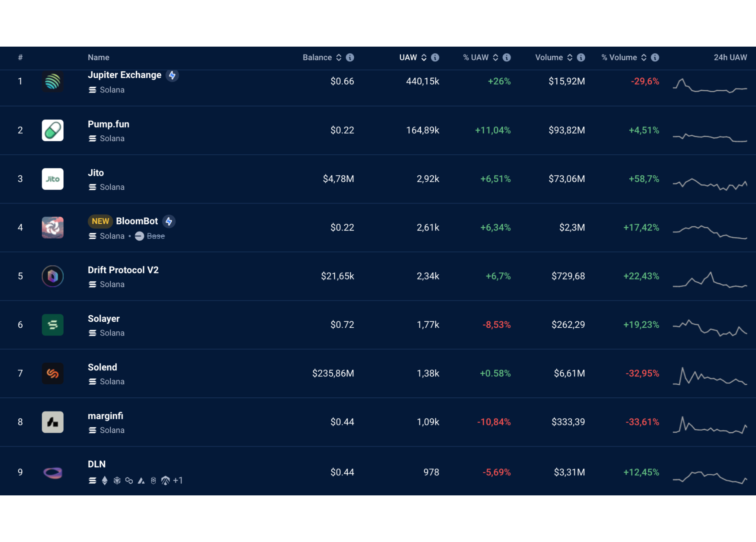
Task: Open the Jito dapp page
Action: [x=96, y=173]
